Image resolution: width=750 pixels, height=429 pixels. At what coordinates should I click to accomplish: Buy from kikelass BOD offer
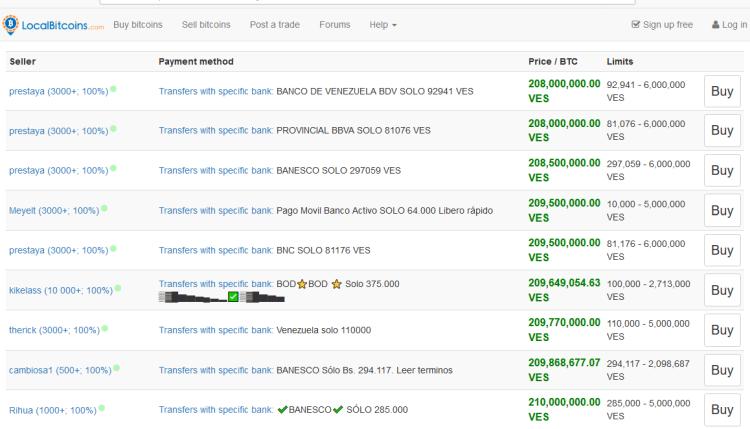pos(722,290)
